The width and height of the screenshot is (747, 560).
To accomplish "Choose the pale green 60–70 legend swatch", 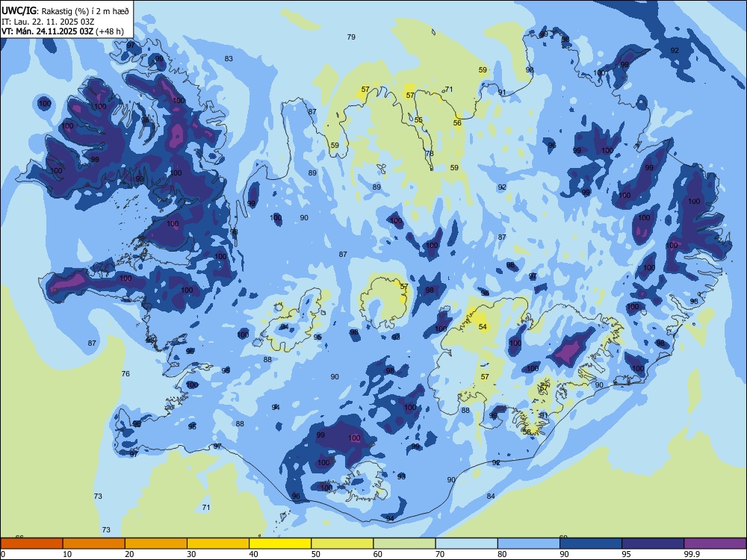I will click(x=404, y=544).
